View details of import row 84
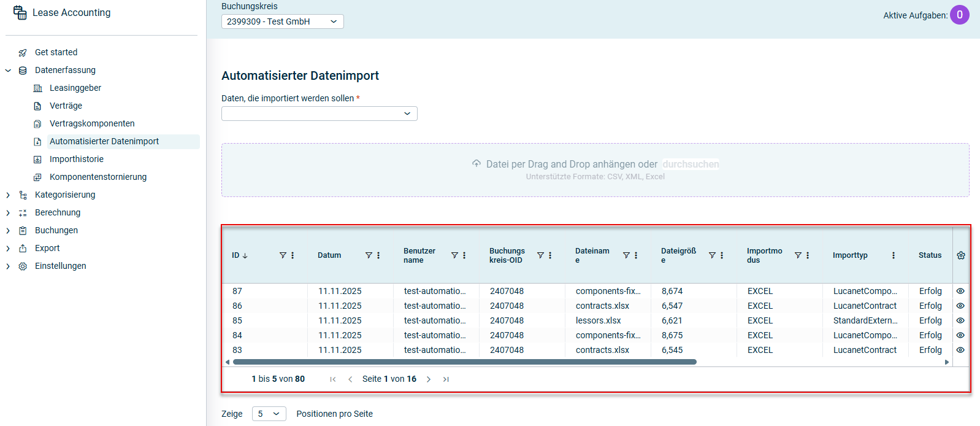This screenshot has height=426, width=980. [960, 335]
